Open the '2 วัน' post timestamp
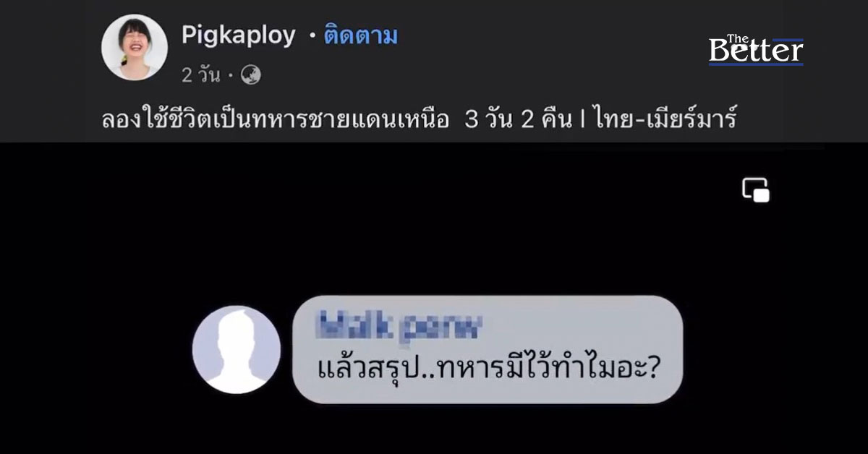 click(x=200, y=74)
